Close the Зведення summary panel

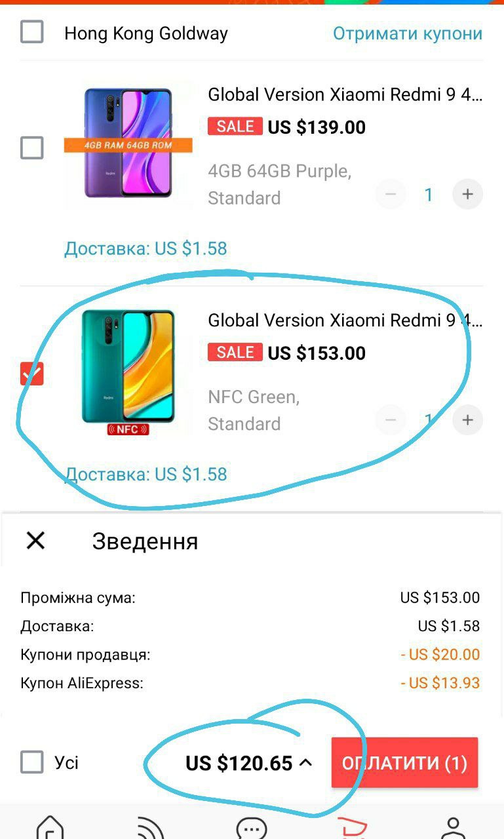pos(35,540)
